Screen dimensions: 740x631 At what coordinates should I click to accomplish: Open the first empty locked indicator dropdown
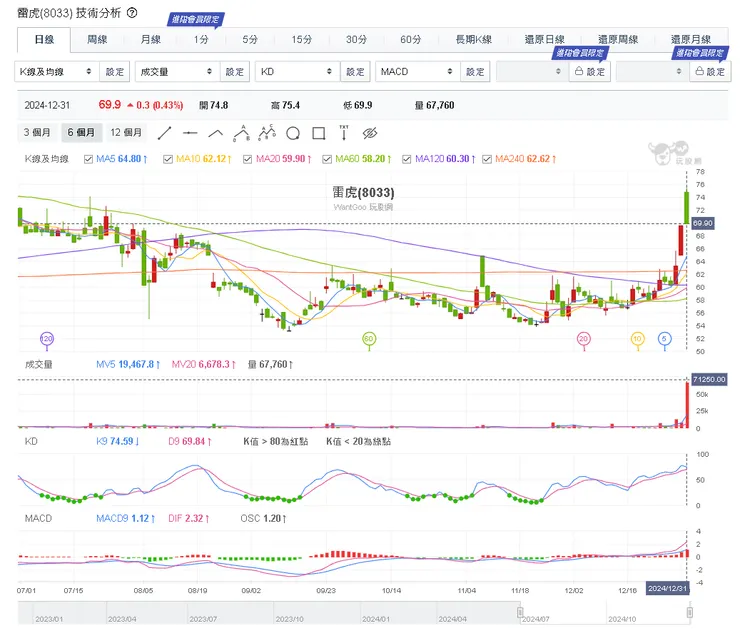click(x=531, y=72)
